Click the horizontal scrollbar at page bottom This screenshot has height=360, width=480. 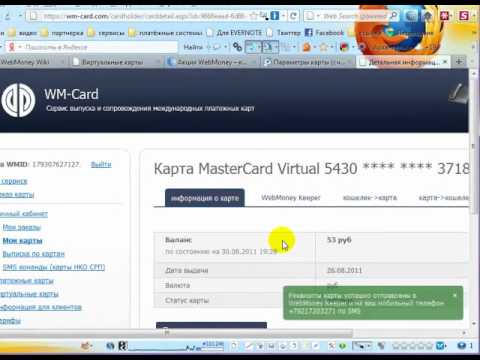click(x=176, y=333)
